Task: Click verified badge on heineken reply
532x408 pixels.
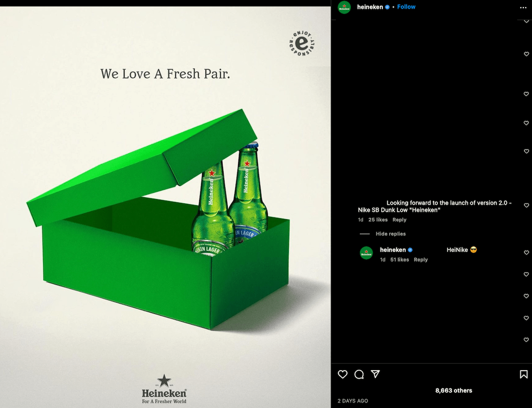Action: click(x=410, y=250)
